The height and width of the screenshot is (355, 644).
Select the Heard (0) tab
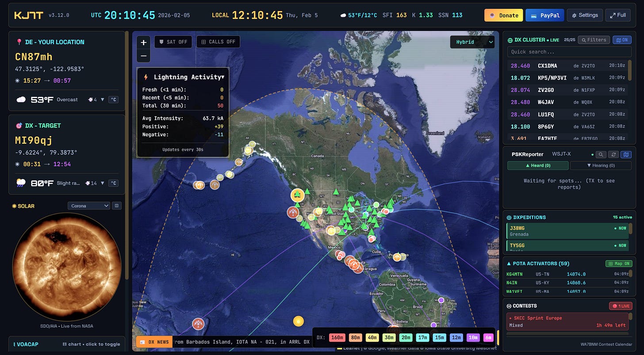(538, 165)
